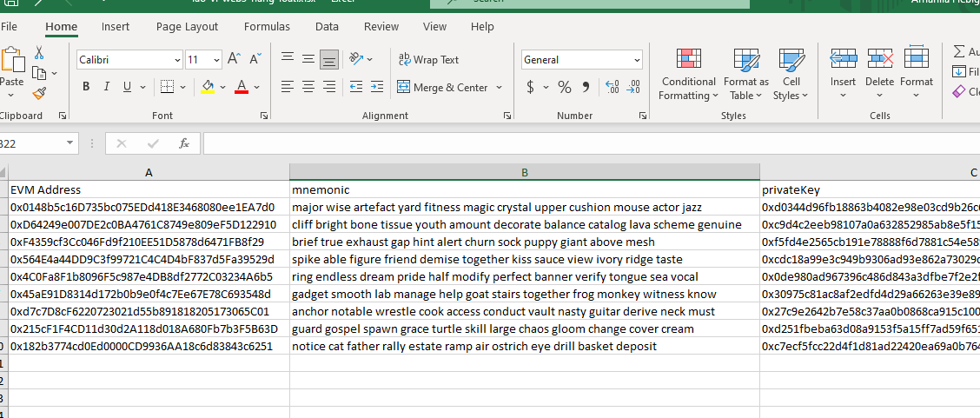
Task: Center align text horizontally
Action: 308,87
